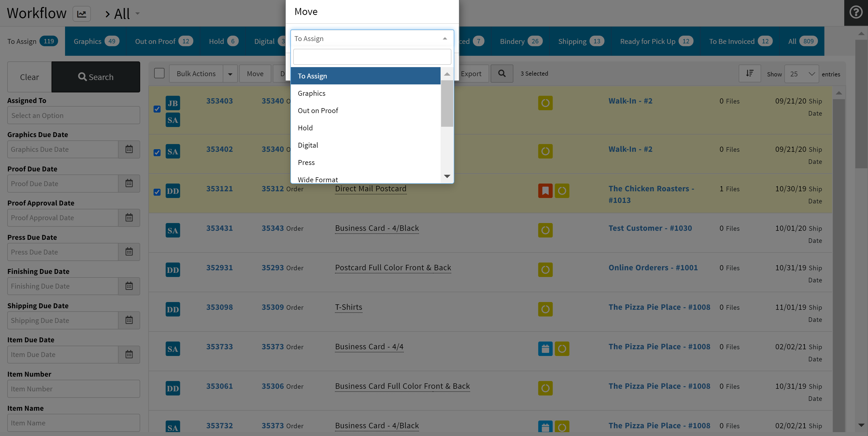This screenshot has height=436, width=868.
Task: Choose Out on Proof in Move dropdown
Action: coord(318,110)
